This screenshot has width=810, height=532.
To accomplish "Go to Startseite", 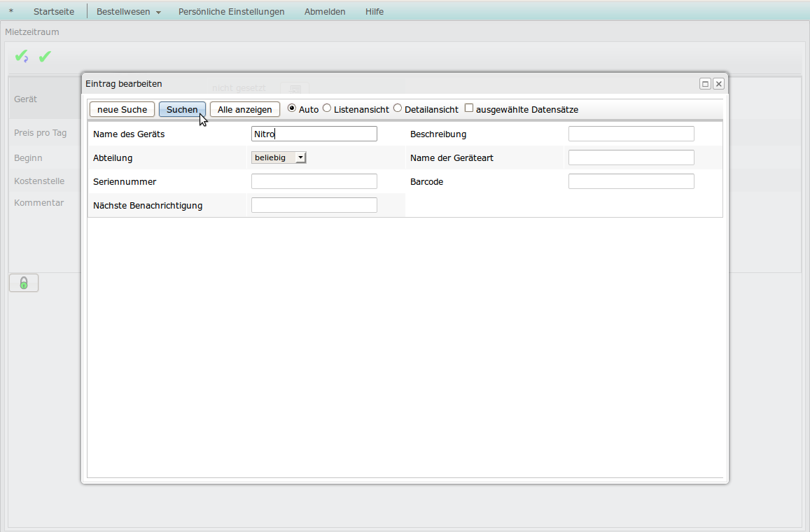I will click(54, 12).
